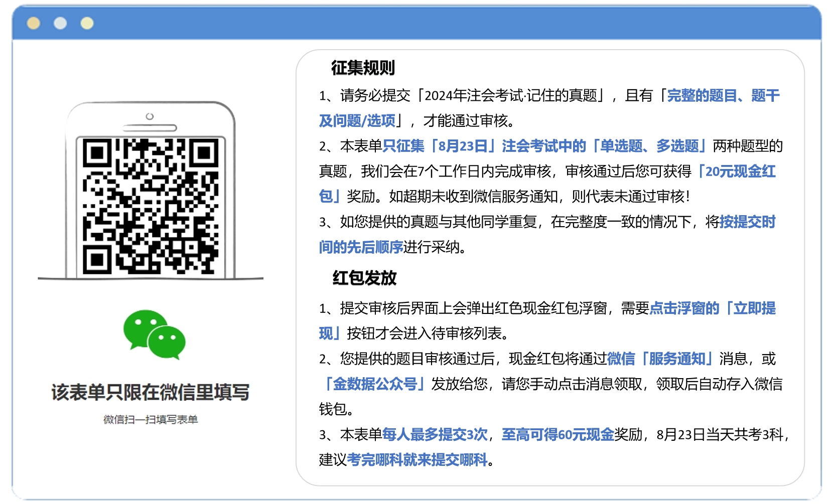Screen dimensions: 832x504
Task: Click the 微信扫一扫填写表单 subtitle
Action: tap(151, 419)
